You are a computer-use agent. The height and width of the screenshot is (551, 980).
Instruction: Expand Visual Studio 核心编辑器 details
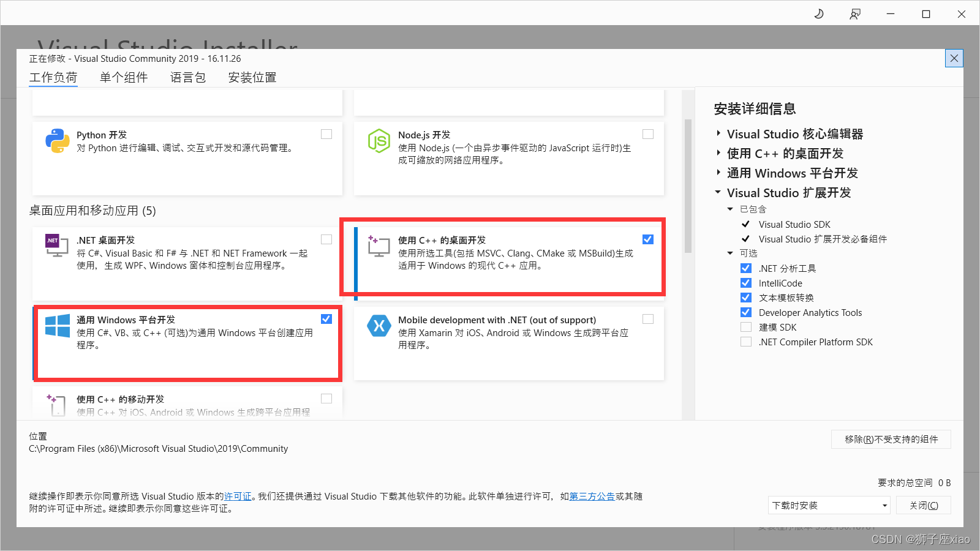click(718, 133)
